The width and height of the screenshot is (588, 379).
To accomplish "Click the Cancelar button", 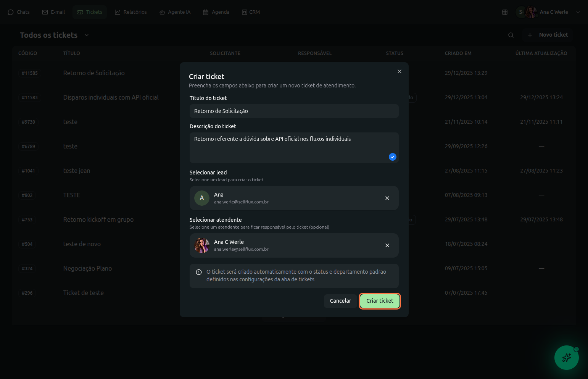I will pyautogui.click(x=340, y=301).
